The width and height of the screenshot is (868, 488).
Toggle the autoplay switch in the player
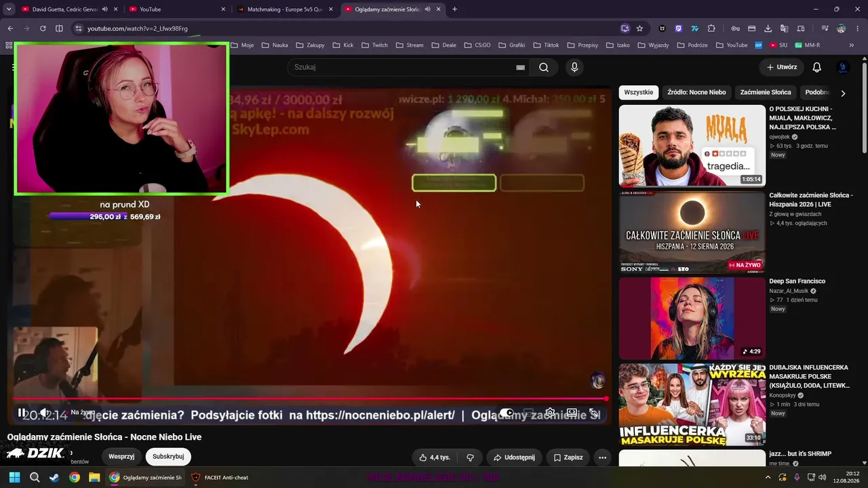[x=507, y=413]
